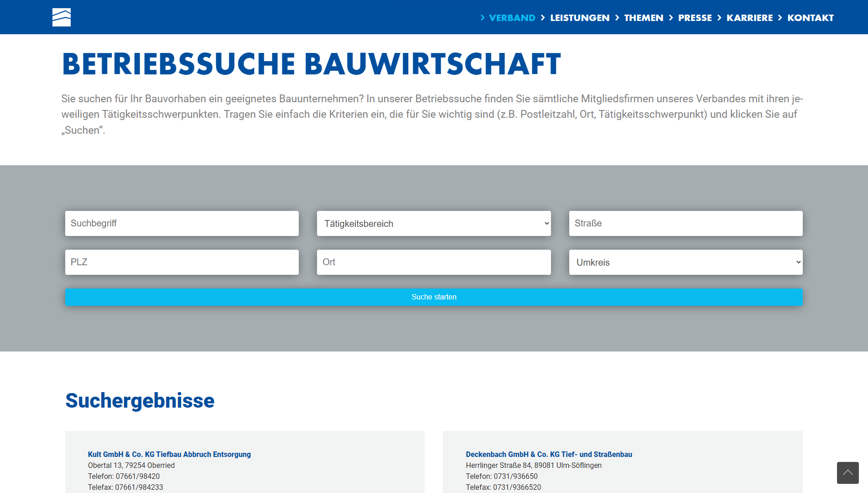Click into the PLZ input field
The height and width of the screenshot is (493, 868).
pyautogui.click(x=182, y=262)
